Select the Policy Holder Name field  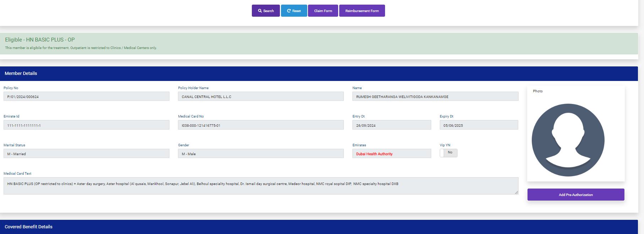(261, 97)
